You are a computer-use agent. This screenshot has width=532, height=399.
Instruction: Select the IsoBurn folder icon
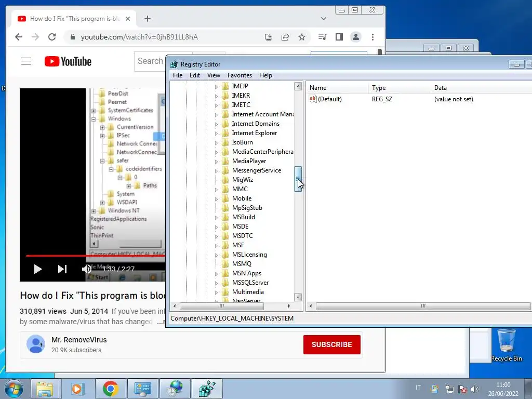click(x=225, y=142)
